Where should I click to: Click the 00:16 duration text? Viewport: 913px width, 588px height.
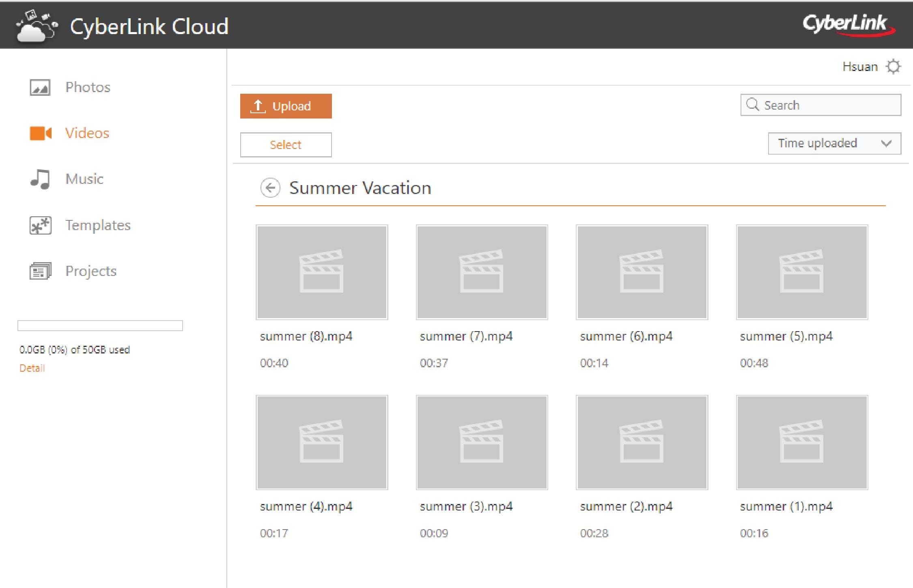tap(754, 533)
